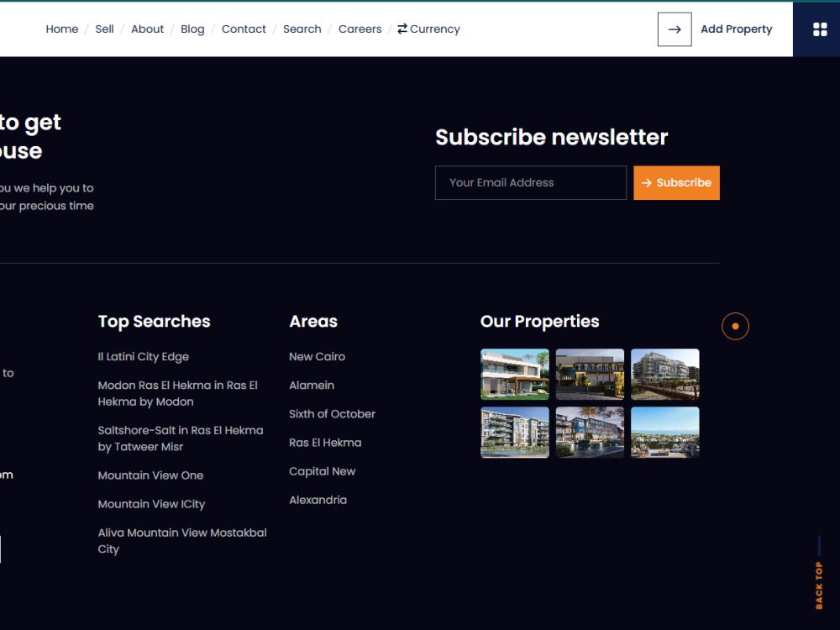Open the apartment block with pool thumbnail
Viewport: 840px width, 630px height.
(x=515, y=433)
